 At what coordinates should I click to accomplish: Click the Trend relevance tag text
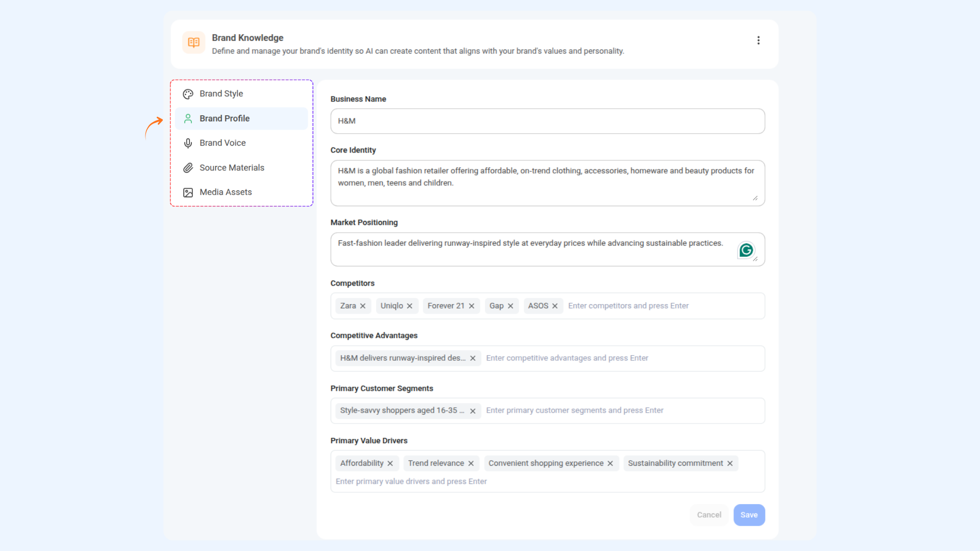[436, 463]
